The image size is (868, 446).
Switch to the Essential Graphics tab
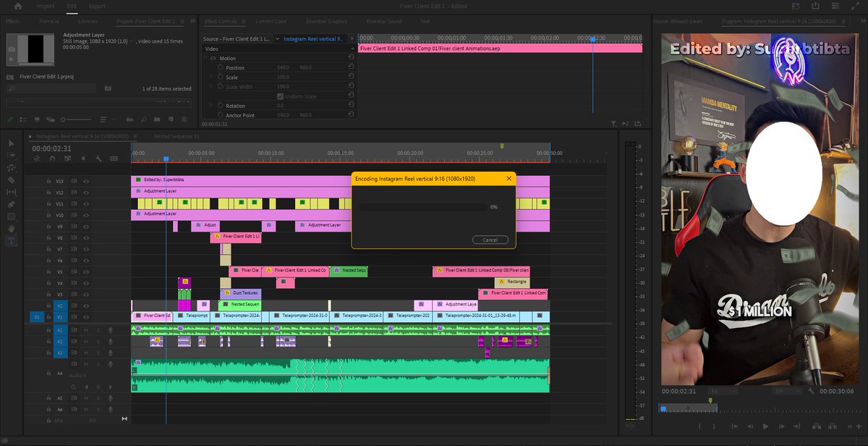pos(327,22)
